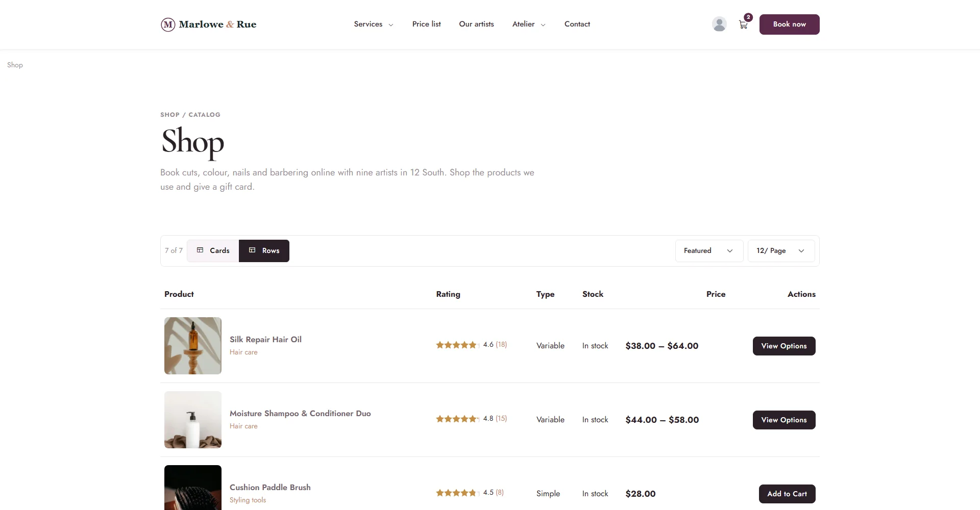Open Hair care category under Silk Repair Hair Oil
The image size is (980, 510).
[x=243, y=352]
